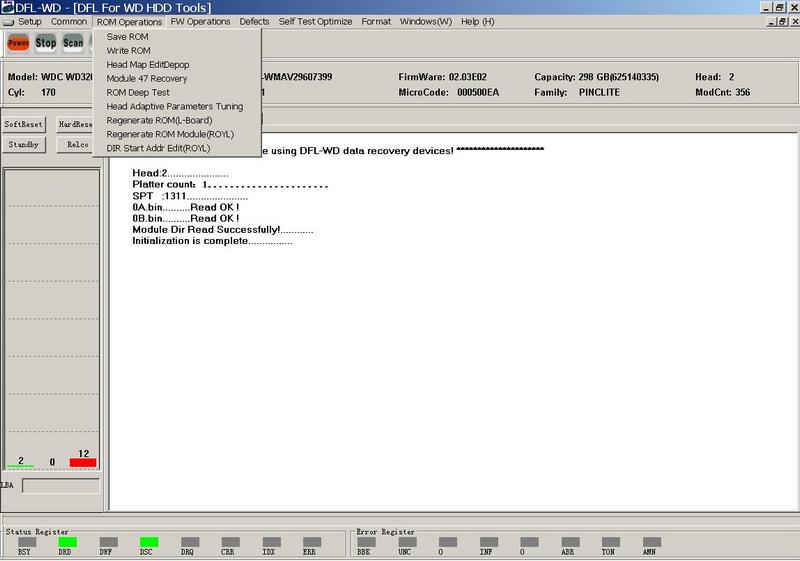This screenshot has width=800, height=561.
Task: Minimize the inner document window
Action: pyautogui.click(x=772, y=21)
